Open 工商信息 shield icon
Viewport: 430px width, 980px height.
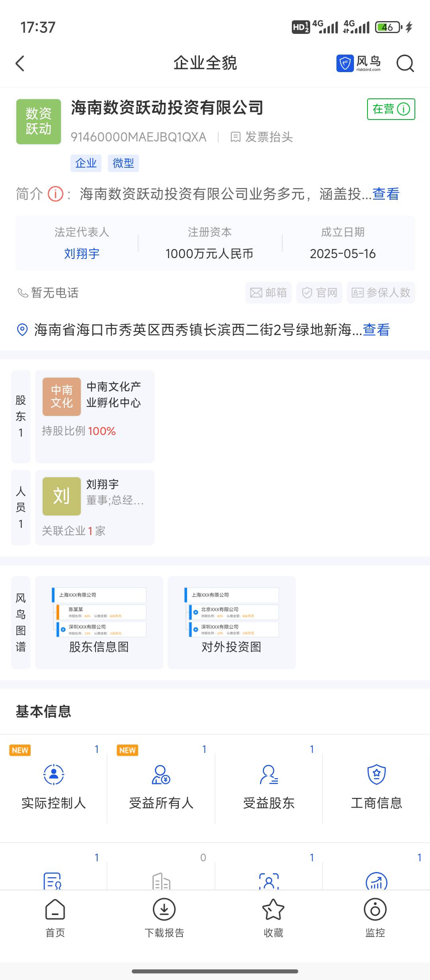376,774
